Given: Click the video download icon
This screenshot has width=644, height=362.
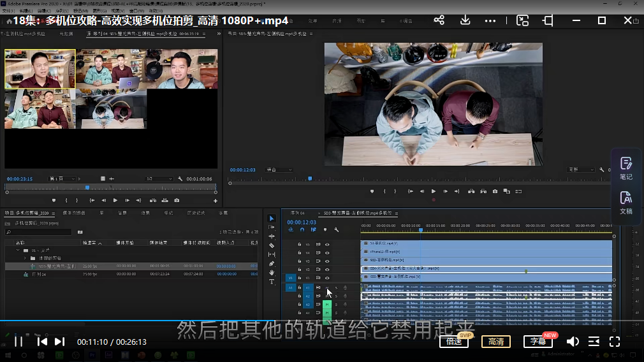Looking at the screenshot, I should click(x=465, y=20).
